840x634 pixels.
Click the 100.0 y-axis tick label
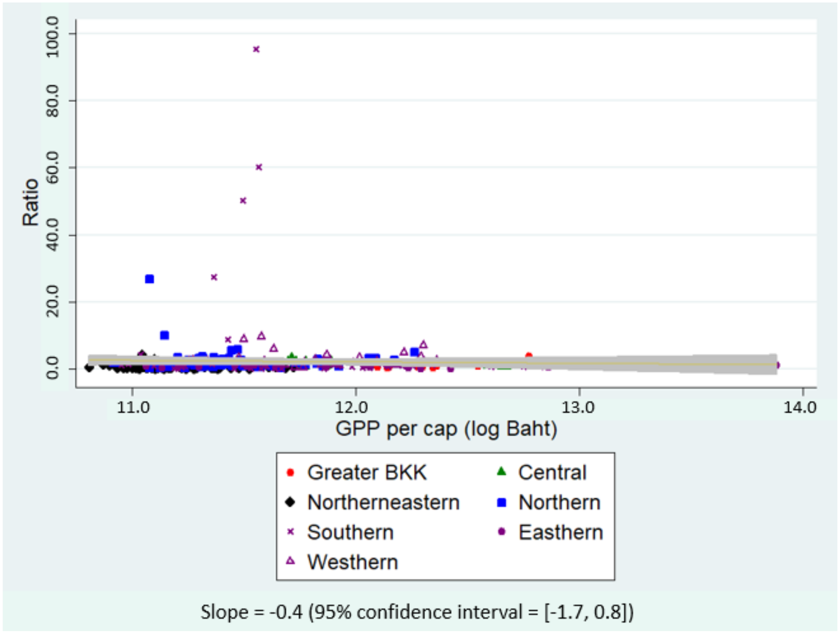52,36
